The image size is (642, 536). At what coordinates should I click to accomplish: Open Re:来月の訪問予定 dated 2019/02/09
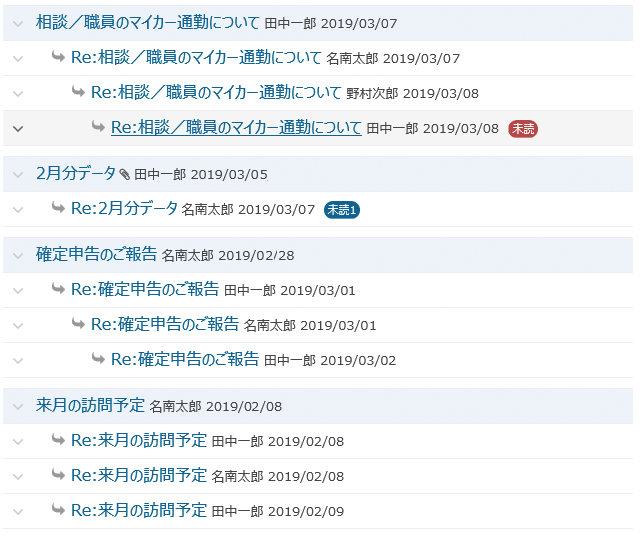coord(139,511)
